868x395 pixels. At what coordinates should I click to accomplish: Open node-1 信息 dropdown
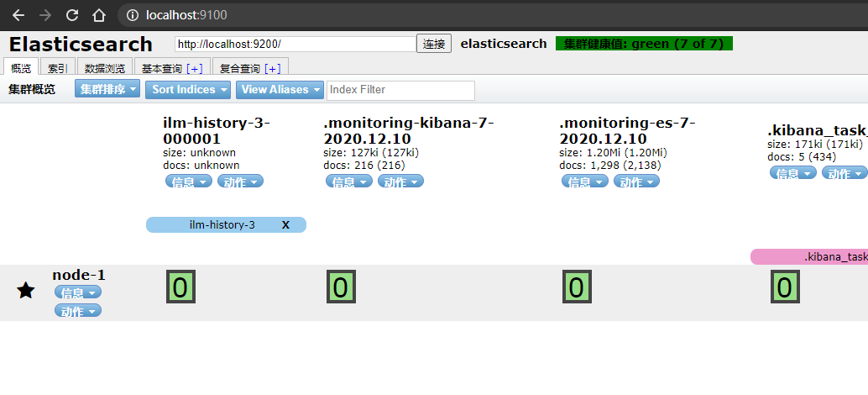78,292
